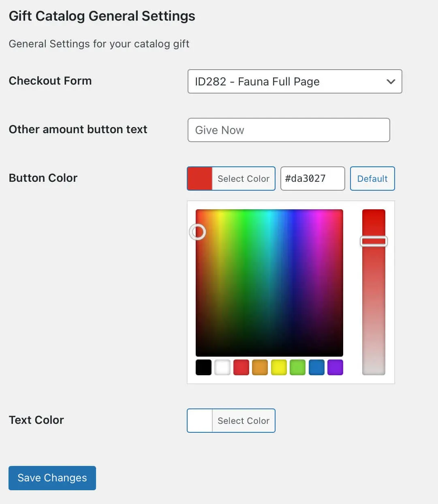
Task: Pick the white palette swatch
Action: (x=222, y=368)
